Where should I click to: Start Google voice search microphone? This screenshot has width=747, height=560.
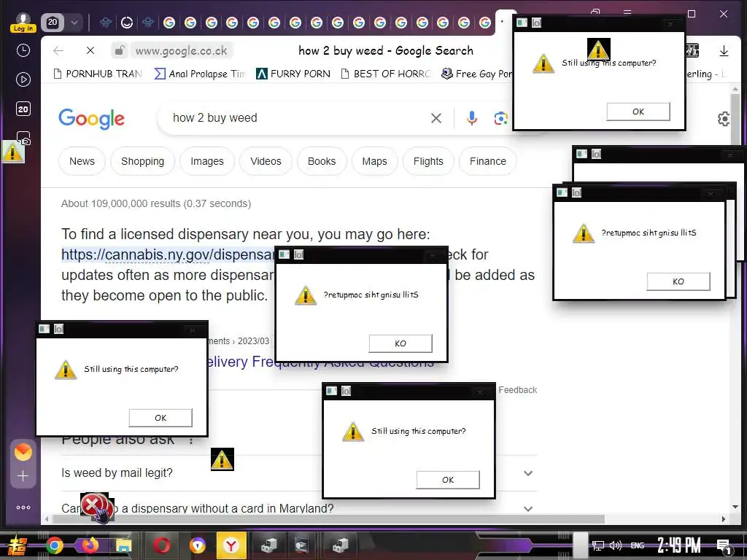coord(472,118)
